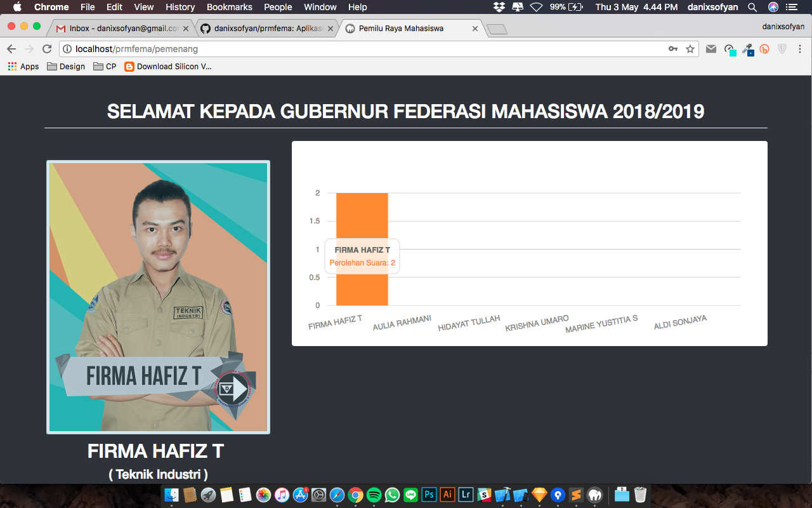Expand the Design bookmarks folder
The image size is (812, 508).
click(65, 66)
